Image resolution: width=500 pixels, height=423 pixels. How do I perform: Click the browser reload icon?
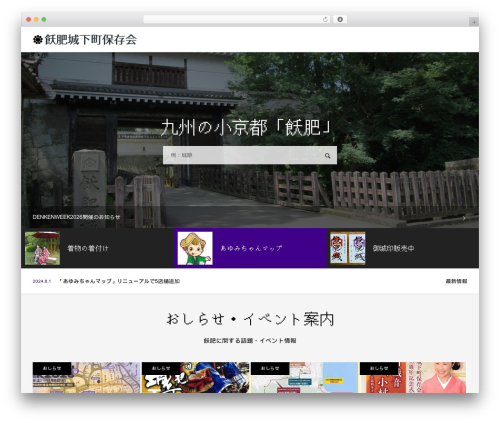click(x=325, y=20)
